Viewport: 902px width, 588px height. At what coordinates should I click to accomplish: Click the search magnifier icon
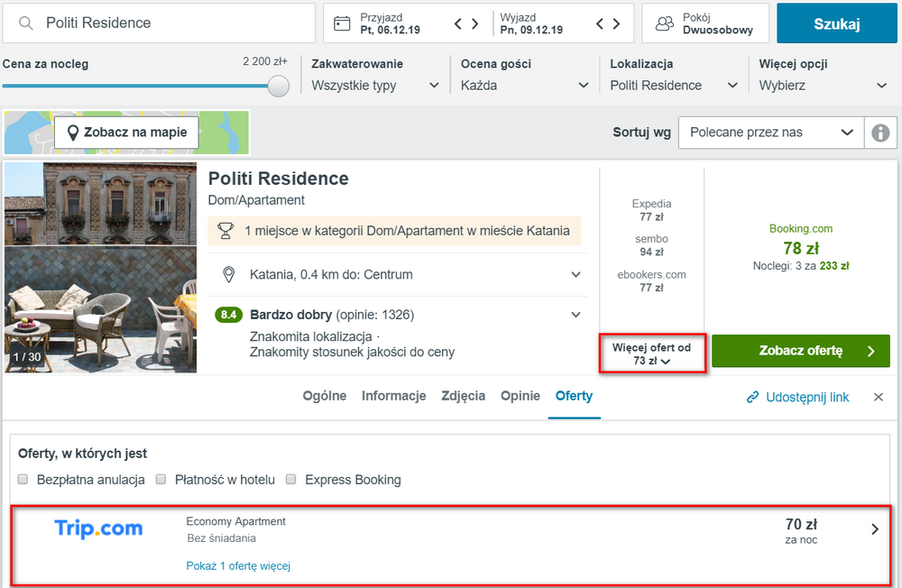(26, 23)
